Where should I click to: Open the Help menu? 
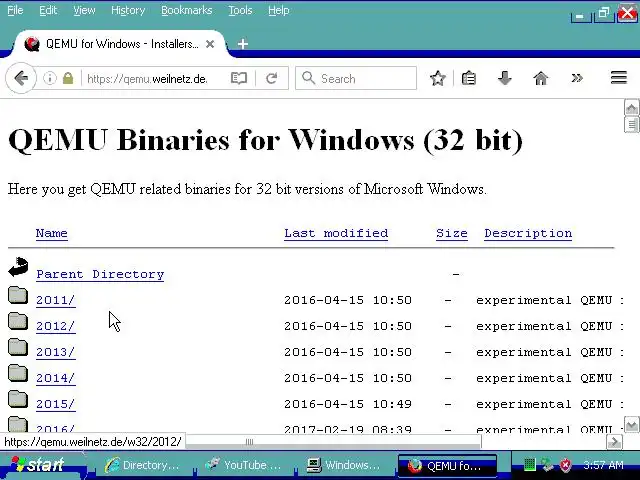279,10
